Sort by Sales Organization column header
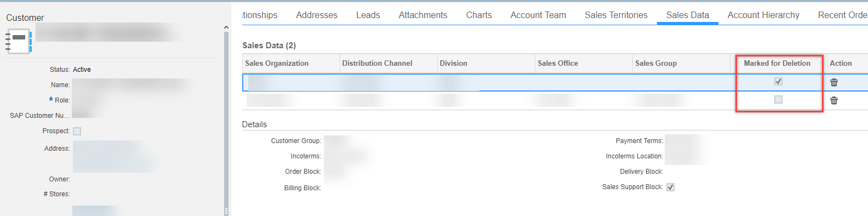The height and width of the screenshot is (216, 868). click(277, 63)
